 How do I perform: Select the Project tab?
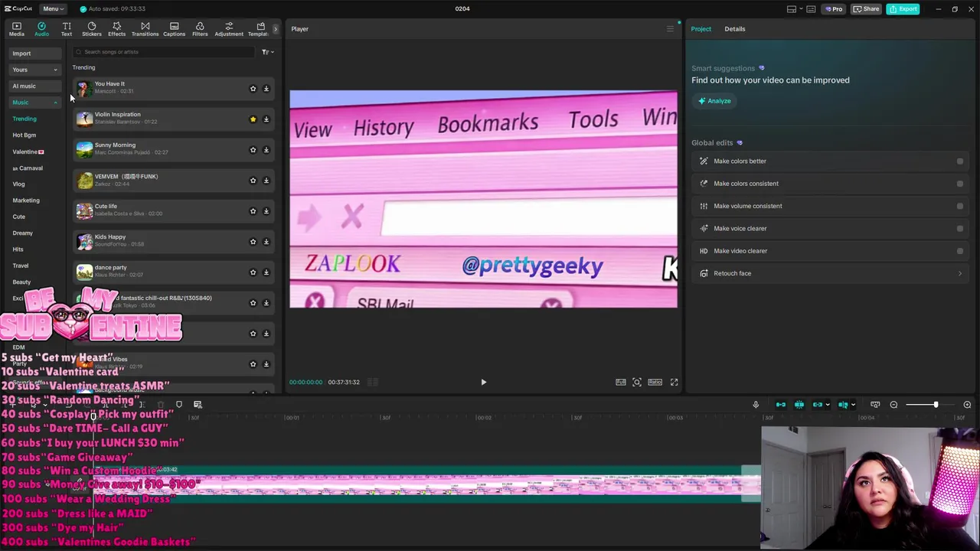coord(701,29)
